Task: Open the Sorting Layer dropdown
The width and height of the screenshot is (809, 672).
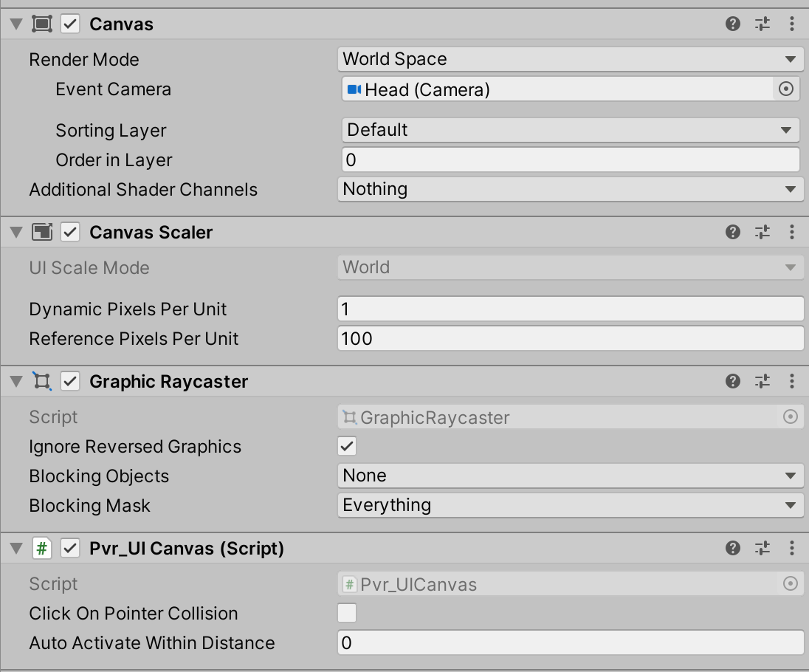Action: [571, 131]
